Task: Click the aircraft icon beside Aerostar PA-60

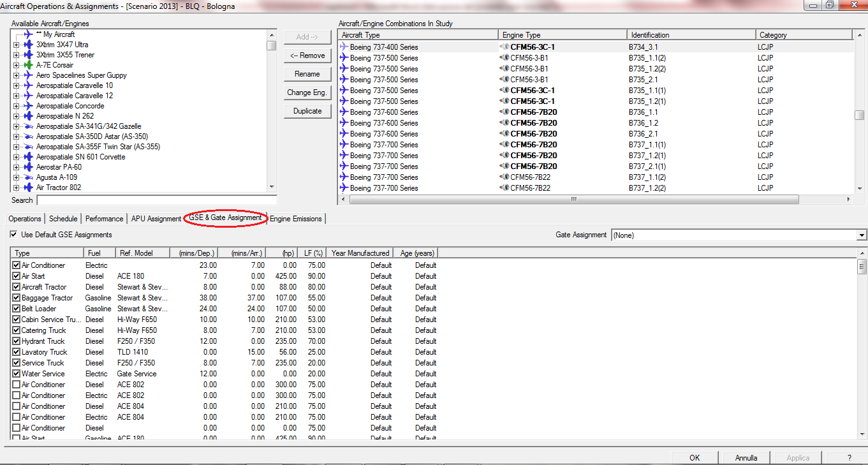Action: coord(27,167)
